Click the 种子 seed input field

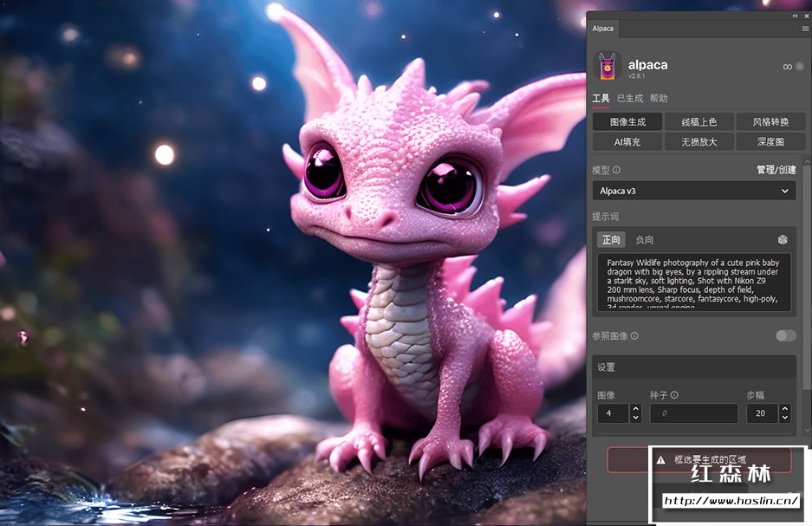pos(694,413)
